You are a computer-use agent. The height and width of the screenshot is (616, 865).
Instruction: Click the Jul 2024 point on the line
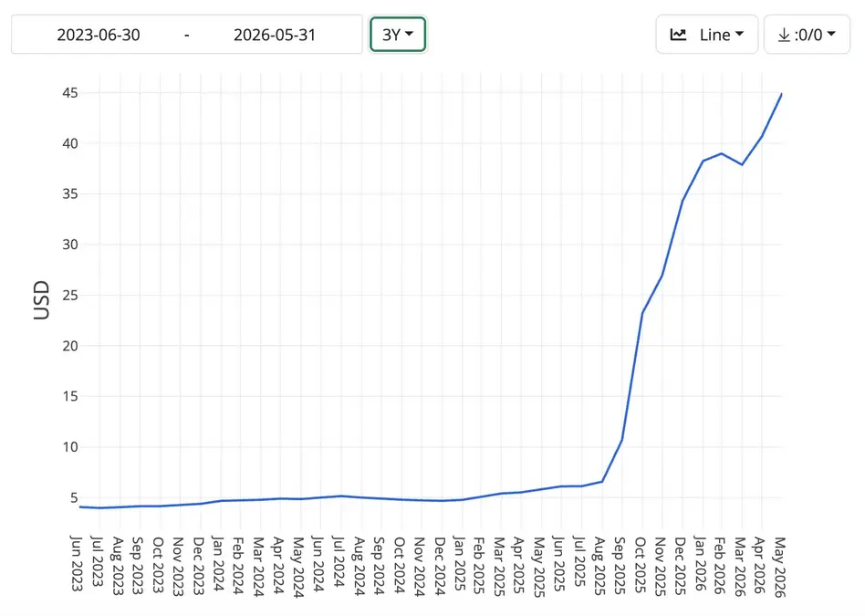point(341,496)
